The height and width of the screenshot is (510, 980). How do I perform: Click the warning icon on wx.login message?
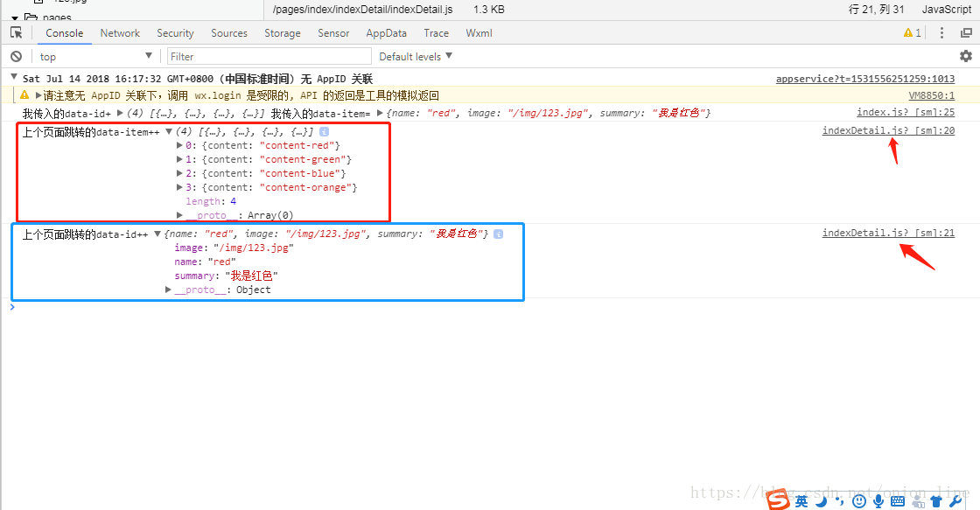(x=24, y=95)
